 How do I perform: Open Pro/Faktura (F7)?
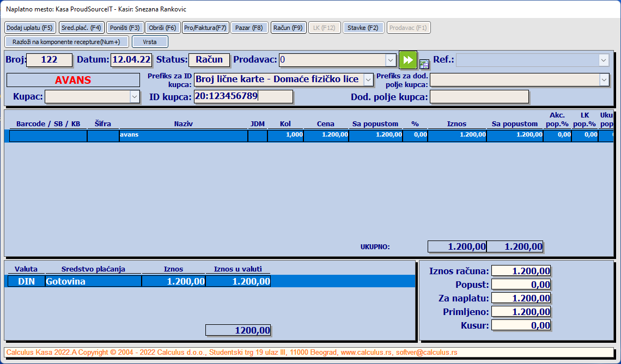tap(205, 28)
